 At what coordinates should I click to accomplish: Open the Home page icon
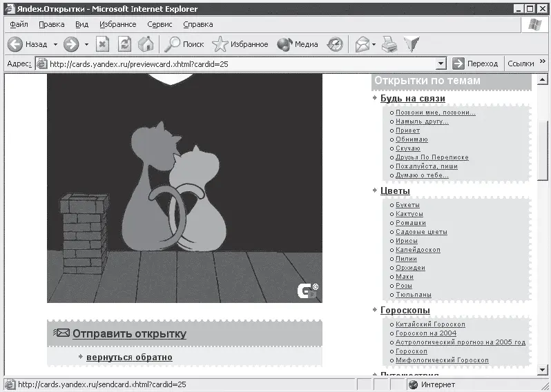(146, 44)
